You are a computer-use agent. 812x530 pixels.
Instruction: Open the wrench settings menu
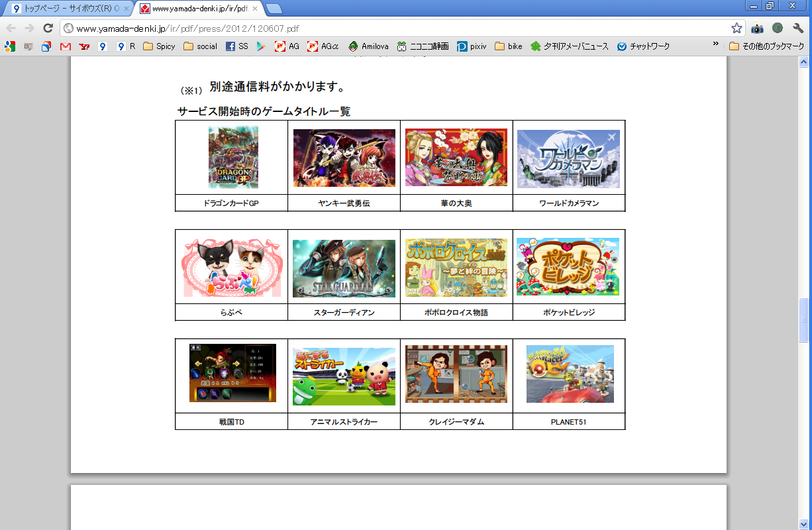(x=798, y=28)
